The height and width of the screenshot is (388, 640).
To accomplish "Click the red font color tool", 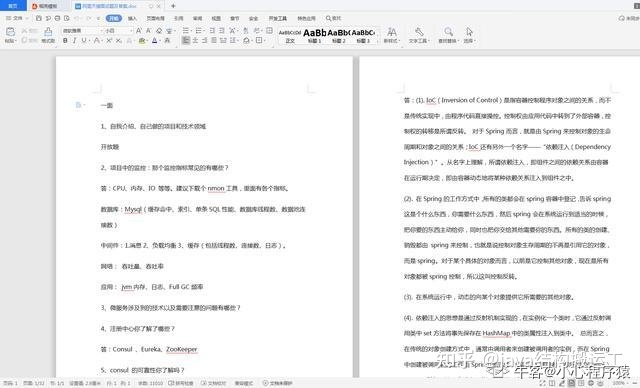I will point(155,40).
